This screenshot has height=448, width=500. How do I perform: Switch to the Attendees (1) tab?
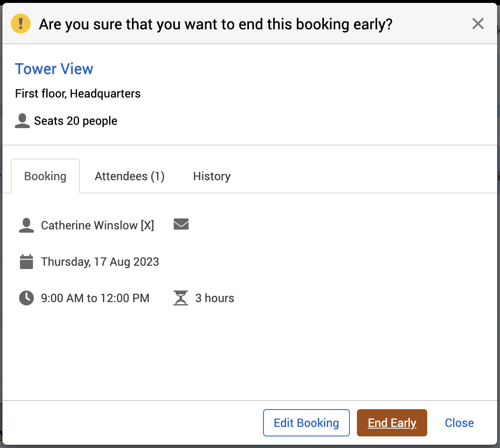point(129,176)
